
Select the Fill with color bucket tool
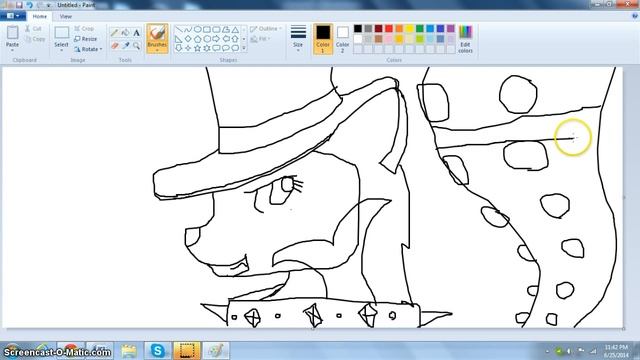[x=126, y=33]
